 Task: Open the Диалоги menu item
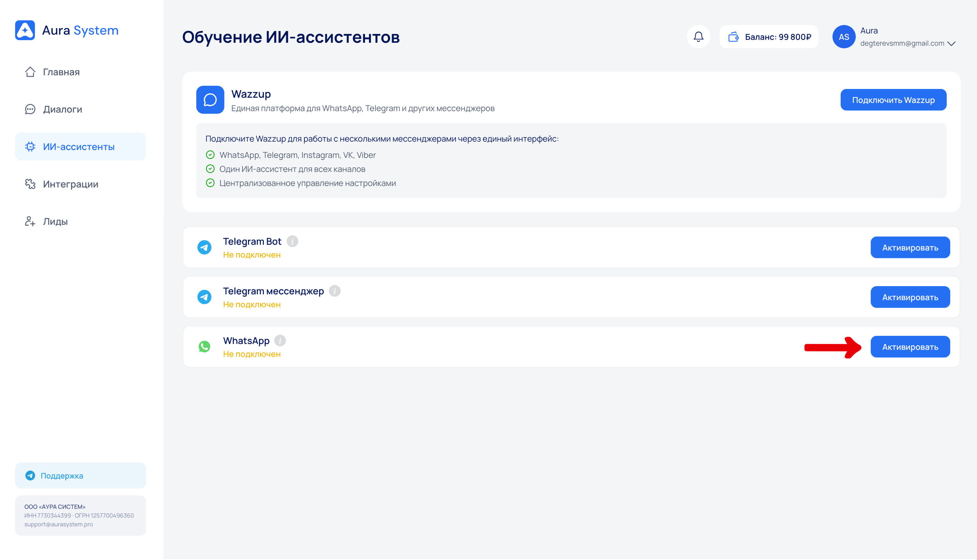point(62,109)
